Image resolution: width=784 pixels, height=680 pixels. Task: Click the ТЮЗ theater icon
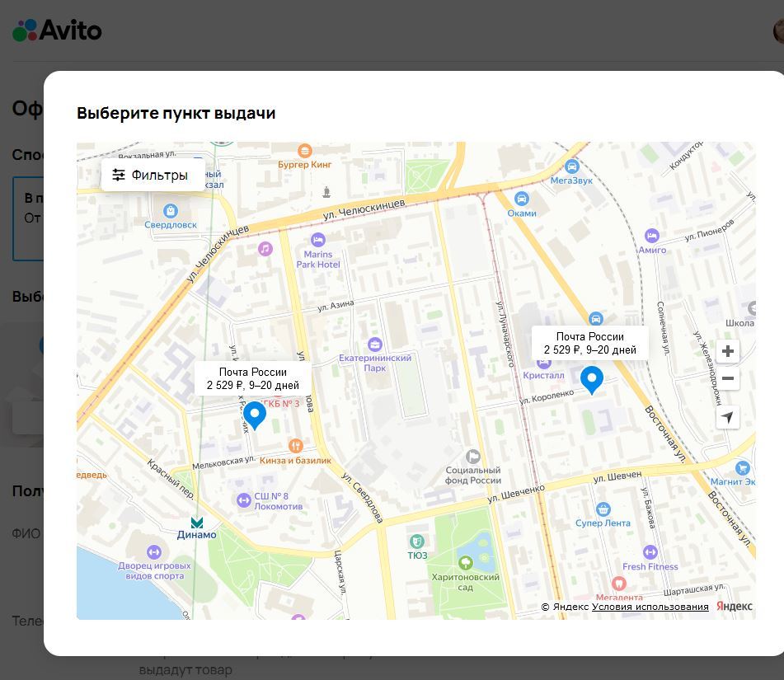tap(416, 541)
